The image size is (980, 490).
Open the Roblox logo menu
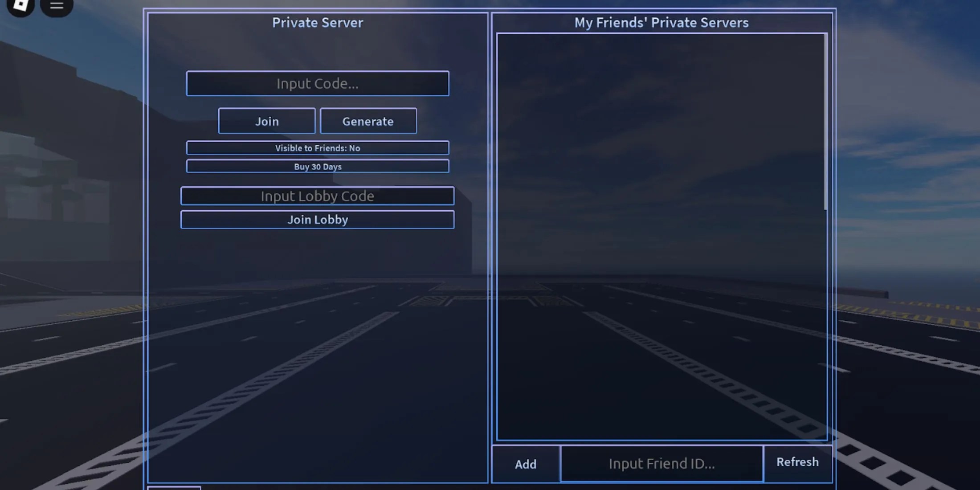pyautogui.click(x=20, y=5)
